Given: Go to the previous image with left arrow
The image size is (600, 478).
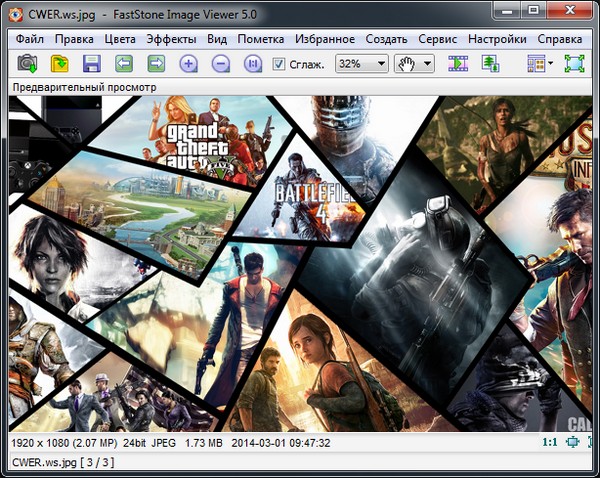Looking at the screenshot, I should point(124,64).
